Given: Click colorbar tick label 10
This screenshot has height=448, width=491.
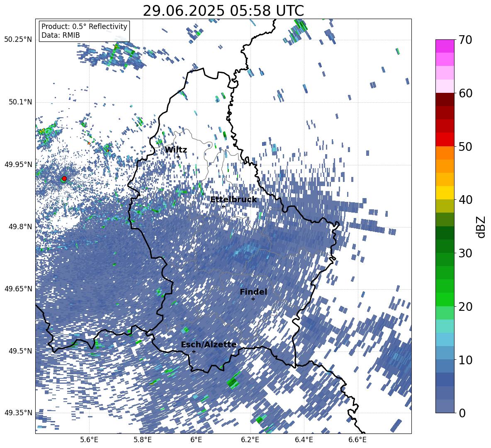Looking at the screenshot, I should point(465,360).
